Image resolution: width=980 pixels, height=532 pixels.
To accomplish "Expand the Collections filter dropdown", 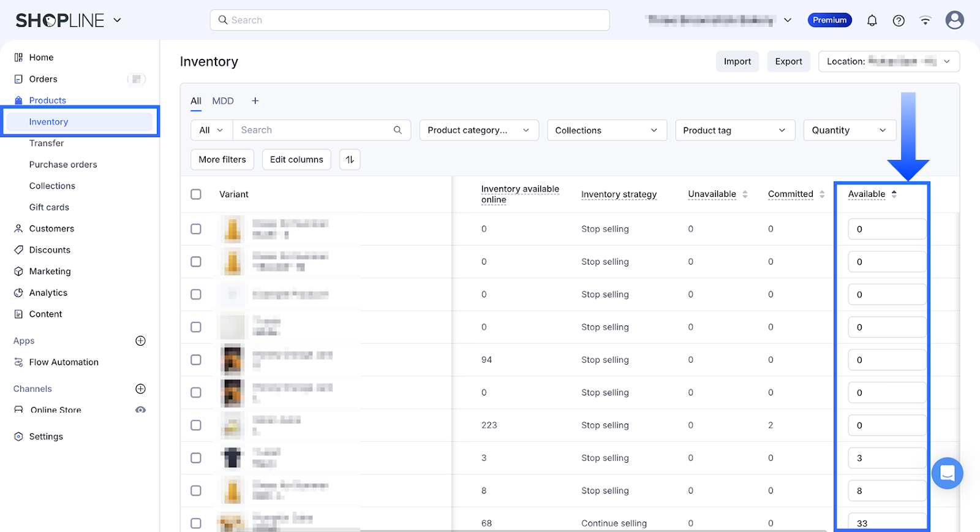I will [x=606, y=131].
